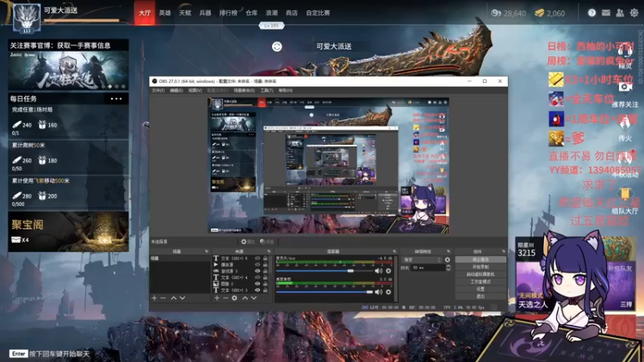Mute the microphone audio speaker icon
644x362 pixels.
378,271
